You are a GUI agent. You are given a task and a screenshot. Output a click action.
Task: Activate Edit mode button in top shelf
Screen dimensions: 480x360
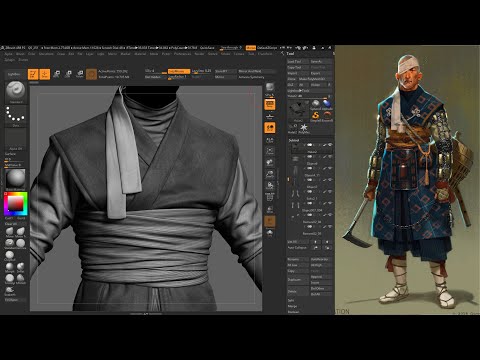click(x=33, y=74)
